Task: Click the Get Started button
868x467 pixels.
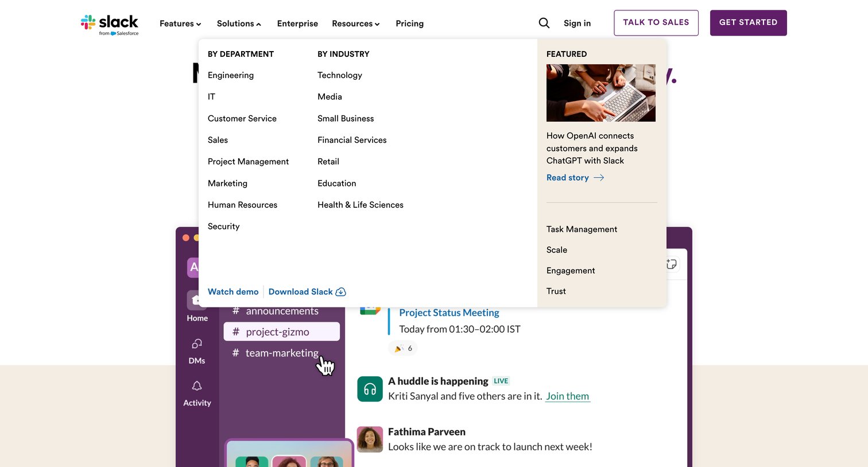Action: [x=748, y=23]
